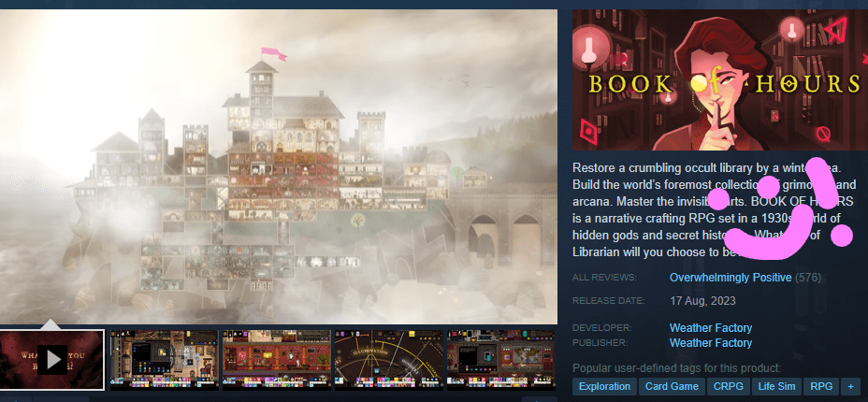This screenshot has height=402, width=868.
Task: Open the developer Weather Factory link
Action: click(711, 328)
